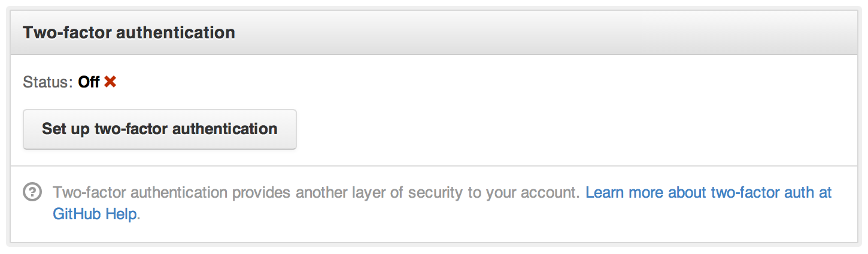The height and width of the screenshot is (254, 868).
Task: Click the red X status icon
Action: 110,82
